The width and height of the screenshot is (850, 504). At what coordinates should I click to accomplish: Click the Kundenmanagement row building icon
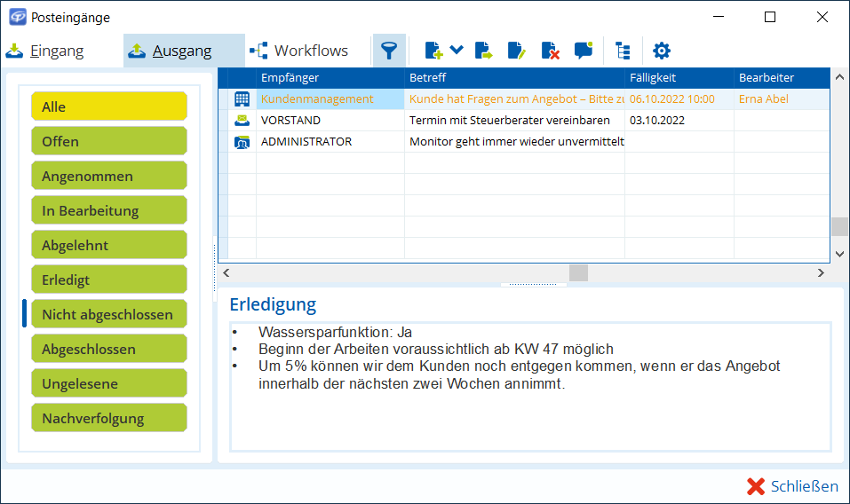pyautogui.click(x=242, y=99)
